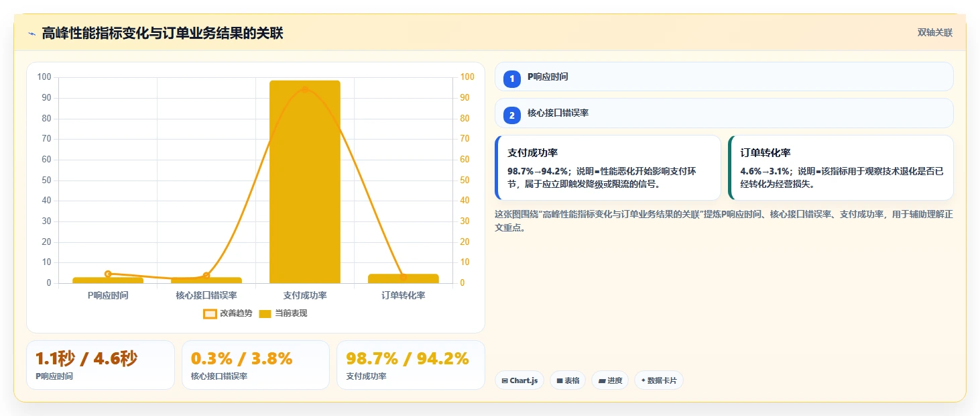Click the 支付成功率 line peak point
Image resolution: width=980 pixels, height=416 pixels.
tap(305, 89)
